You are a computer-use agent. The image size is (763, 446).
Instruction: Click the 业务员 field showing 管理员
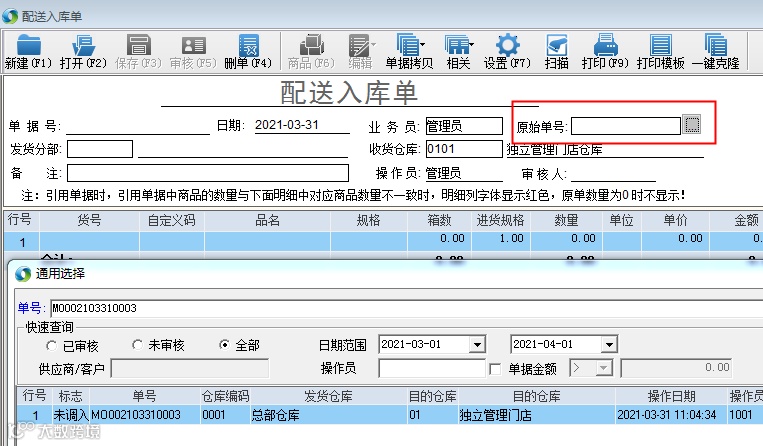coord(464,126)
